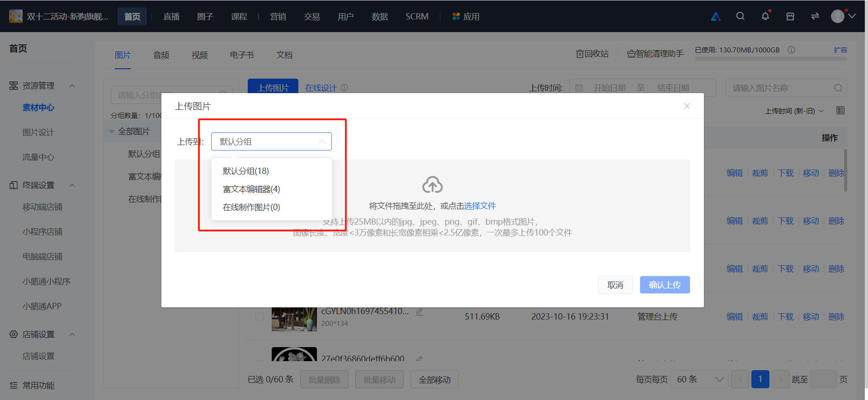This screenshot has height=400, width=868.
Task: Click the table vertical scrollbar
Action: click(x=845, y=171)
